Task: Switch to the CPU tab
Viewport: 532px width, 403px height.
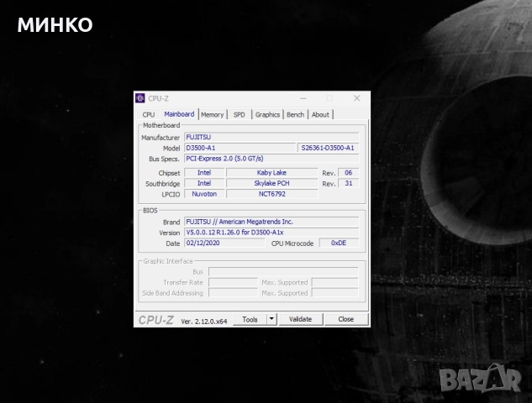Action: 149,115
